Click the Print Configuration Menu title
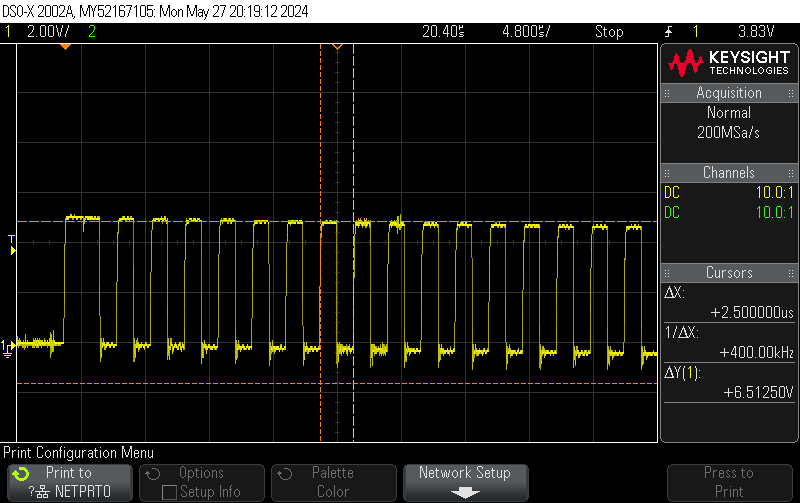 point(79,453)
